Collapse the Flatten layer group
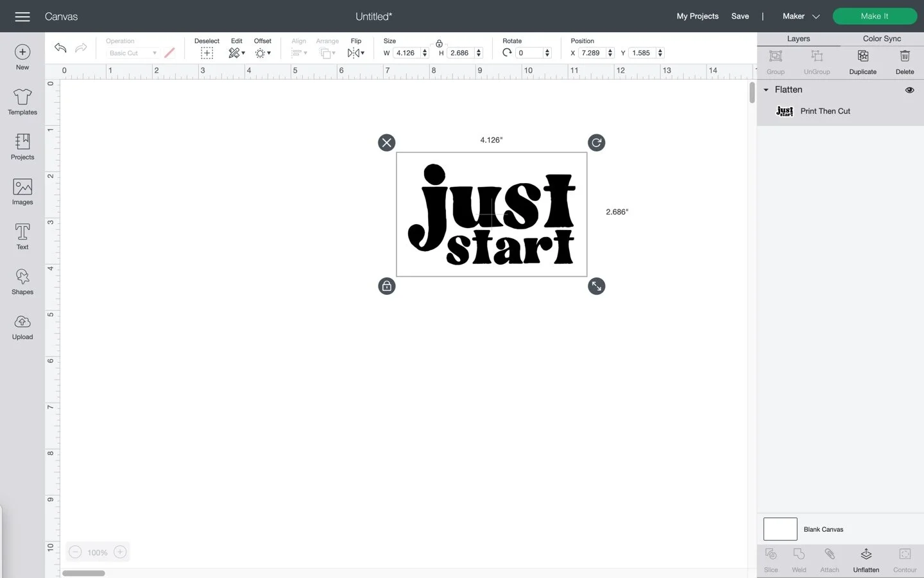The width and height of the screenshot is (924, 578). click(766, 90)
